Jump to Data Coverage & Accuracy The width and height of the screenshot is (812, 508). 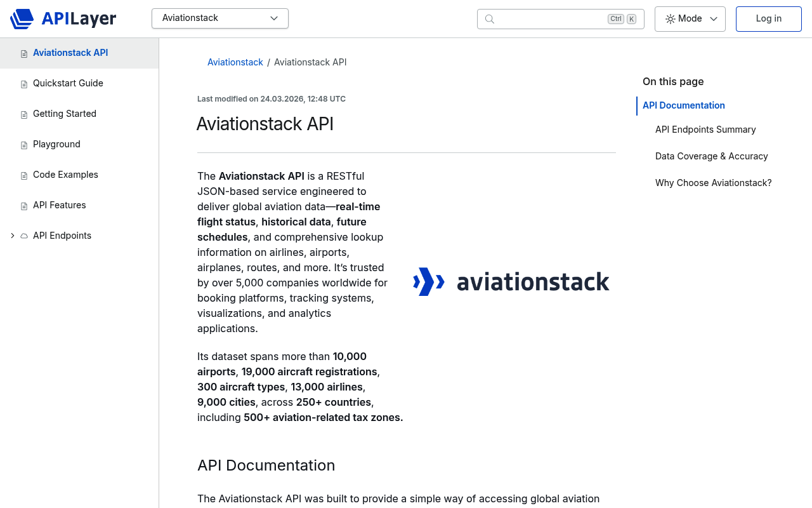pos(712,156)
